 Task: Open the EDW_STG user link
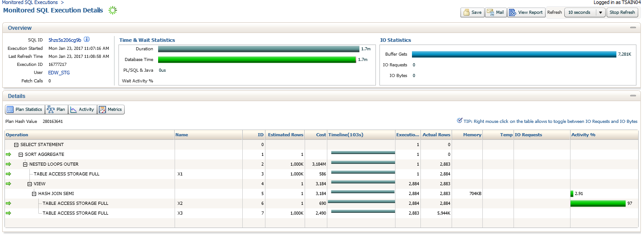pyautogui.click(x=59, y=73)
